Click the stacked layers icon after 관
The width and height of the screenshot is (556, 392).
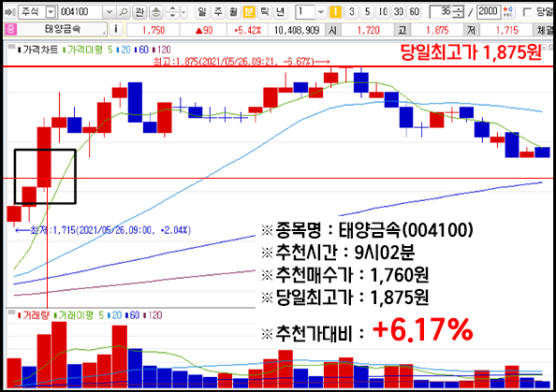click(x=156, y=12)
